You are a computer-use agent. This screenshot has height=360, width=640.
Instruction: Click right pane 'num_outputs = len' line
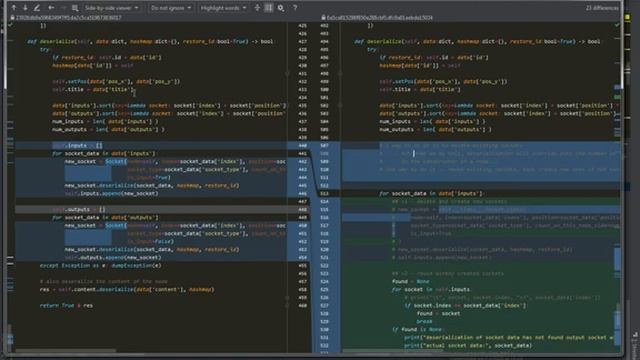[436, 129]
